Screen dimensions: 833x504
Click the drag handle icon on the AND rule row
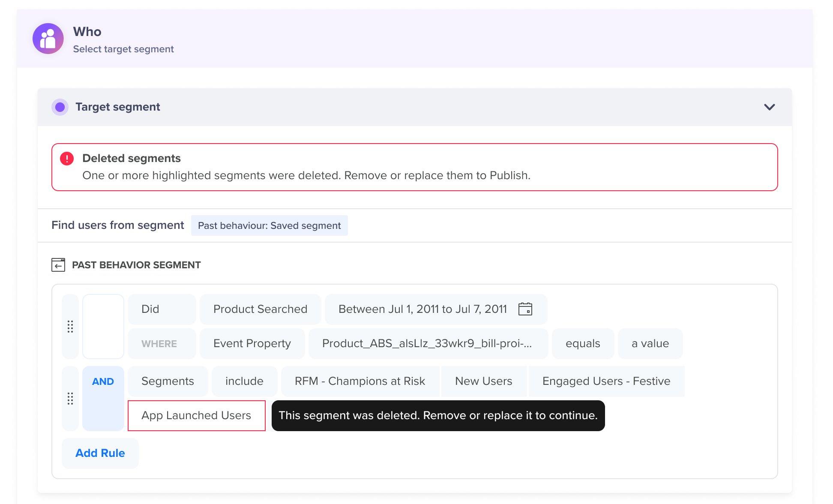(70, 398)
